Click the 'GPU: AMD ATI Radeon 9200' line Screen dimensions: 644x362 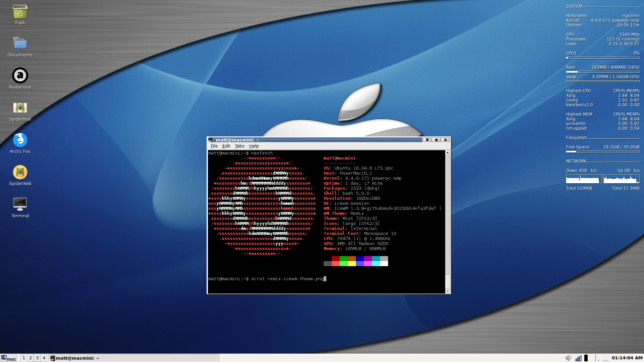tap(356, 244)
